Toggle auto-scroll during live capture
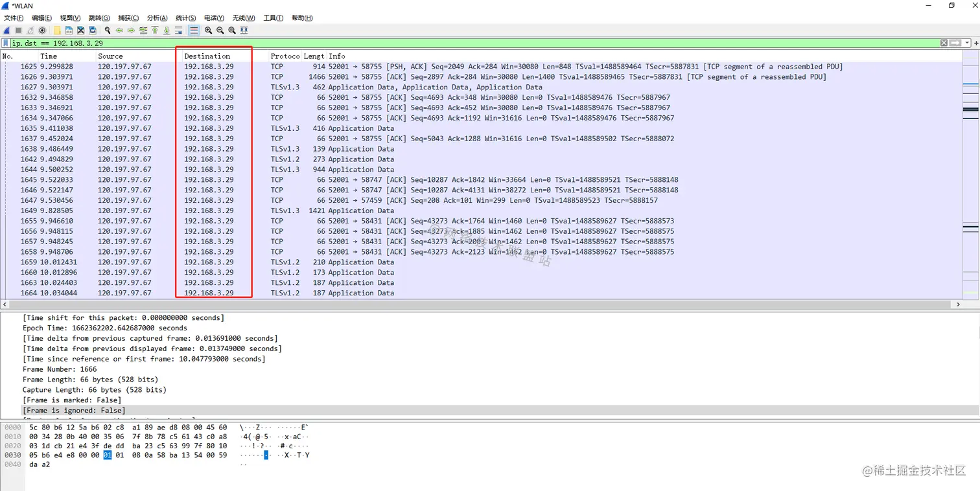 179,30
